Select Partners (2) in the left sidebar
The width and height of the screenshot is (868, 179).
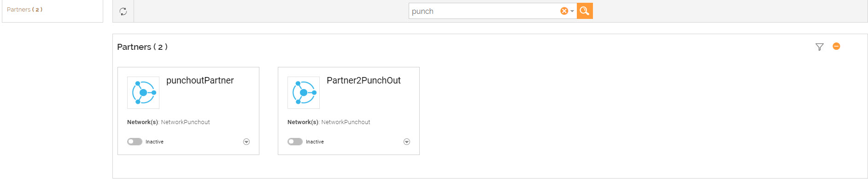click(x=25, y=9)
